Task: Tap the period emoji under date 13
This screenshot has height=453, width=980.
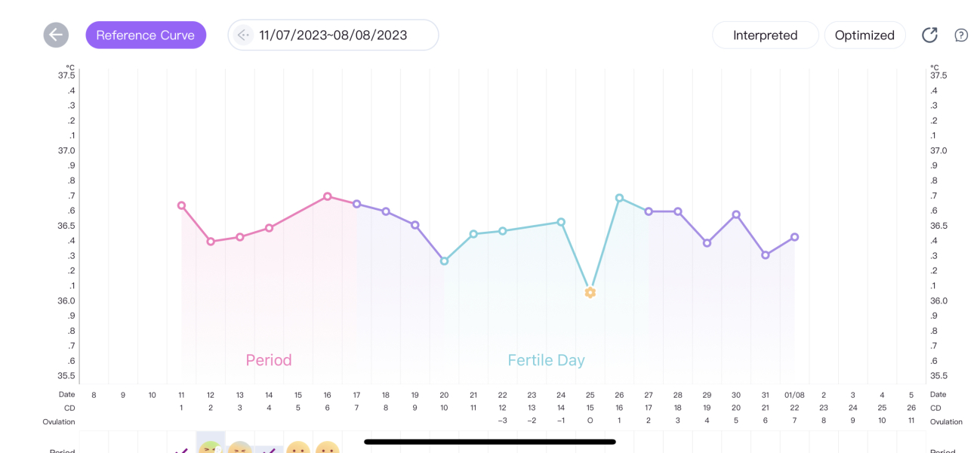Action: click(239, 448)
